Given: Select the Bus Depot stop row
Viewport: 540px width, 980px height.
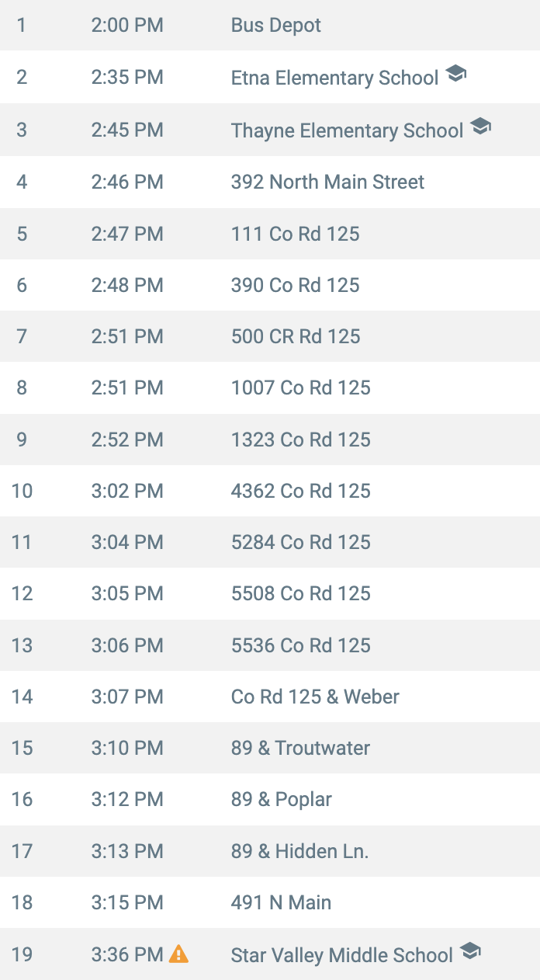Looking at the screenshot, I should [x=270, y=25].
